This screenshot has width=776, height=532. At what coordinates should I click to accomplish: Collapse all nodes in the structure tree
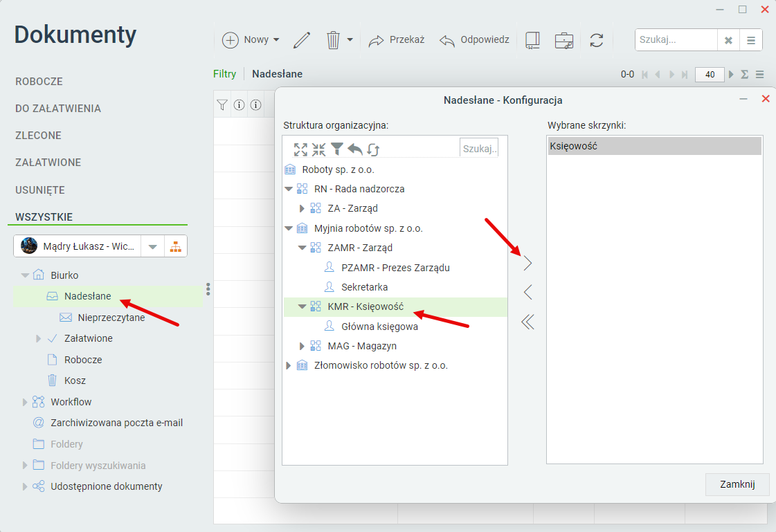click(x=318, y=149)
